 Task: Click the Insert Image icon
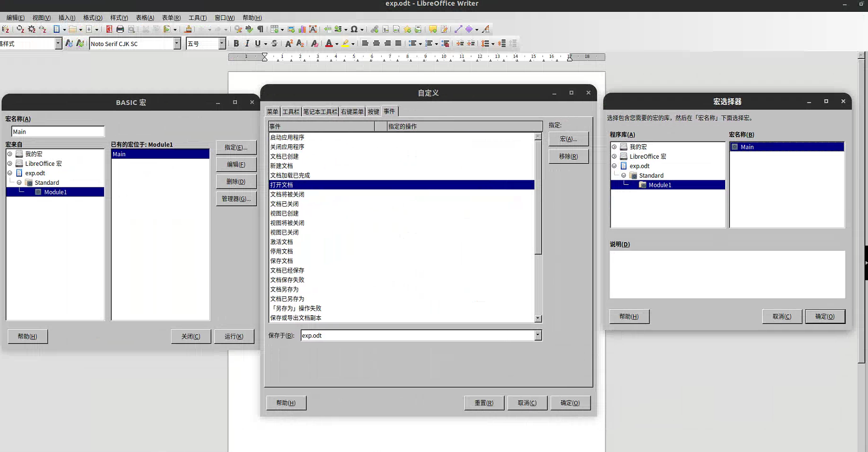click(x=291, y=29)
